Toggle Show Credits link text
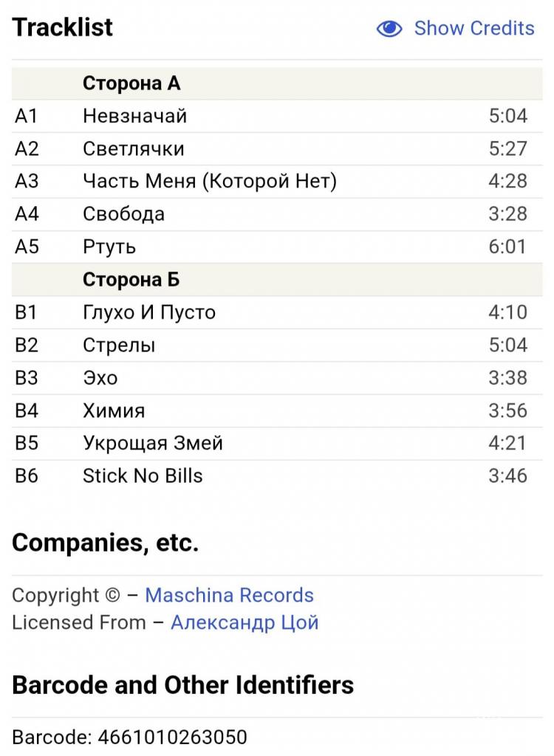Image resolution: width=554 pixels, height=756 pixels. [474, 28]
